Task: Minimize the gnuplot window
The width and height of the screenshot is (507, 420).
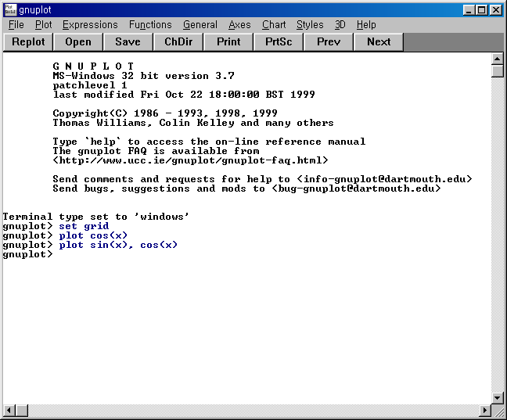Action: (469, 10)
